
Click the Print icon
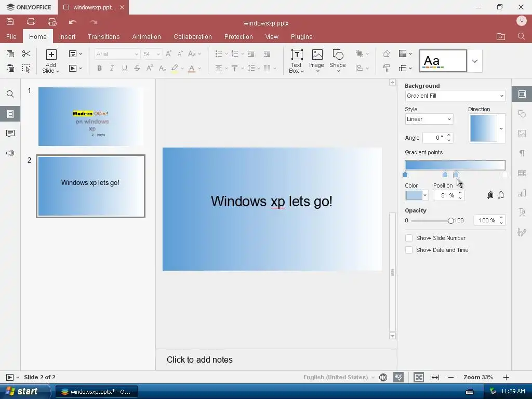click(31, 22)
